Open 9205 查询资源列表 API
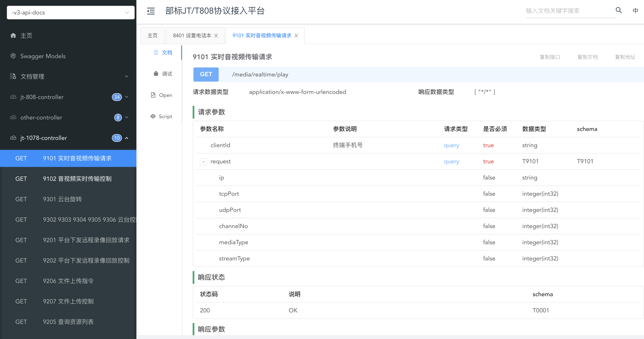The height and width of the screenshot is (339, 644). [68, 322]
